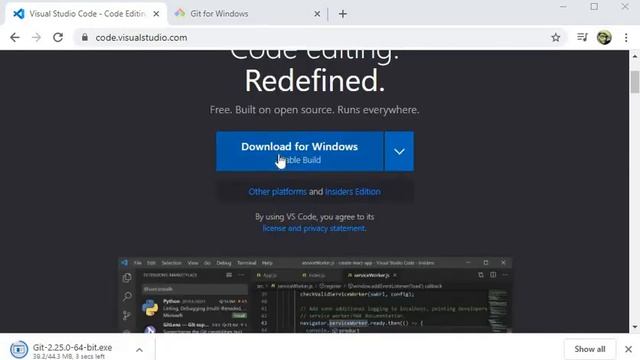Viewport: 640px width, 360px height.
Task: Open the media control icon in toolbar
Action: 582,38
